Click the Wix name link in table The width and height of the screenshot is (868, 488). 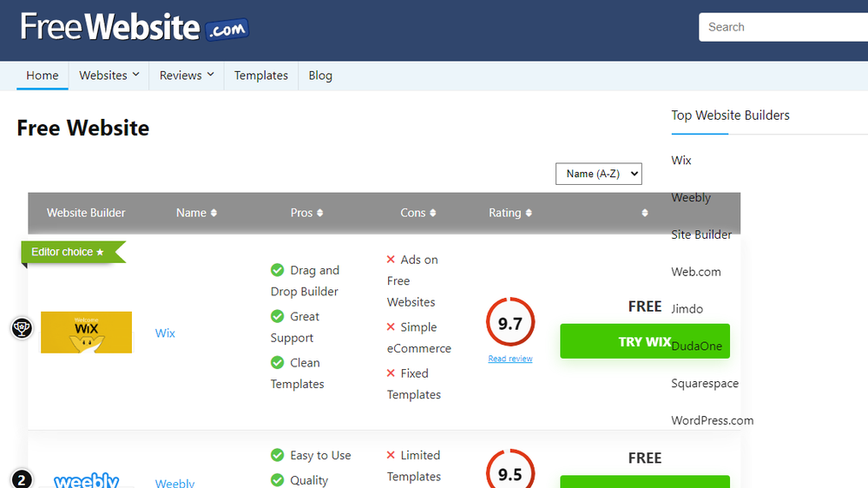165,333
